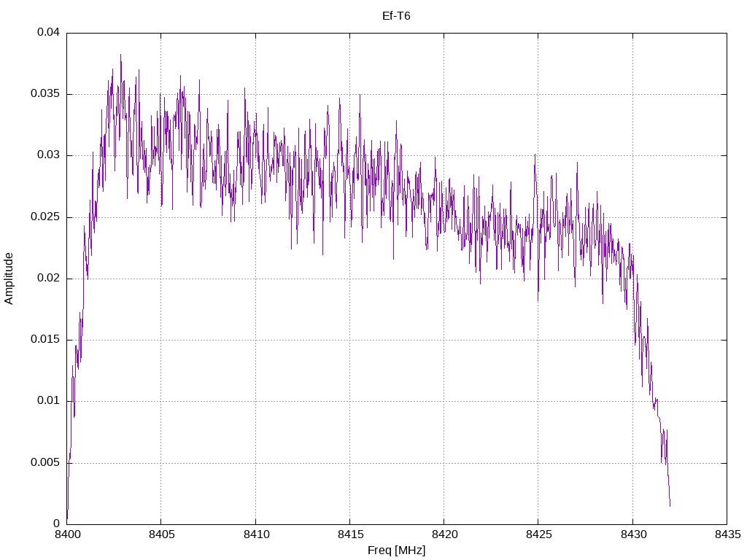Click the 8415 x-axis tick label
Viewport: 747px width, 560px height.
click(350, 534)
